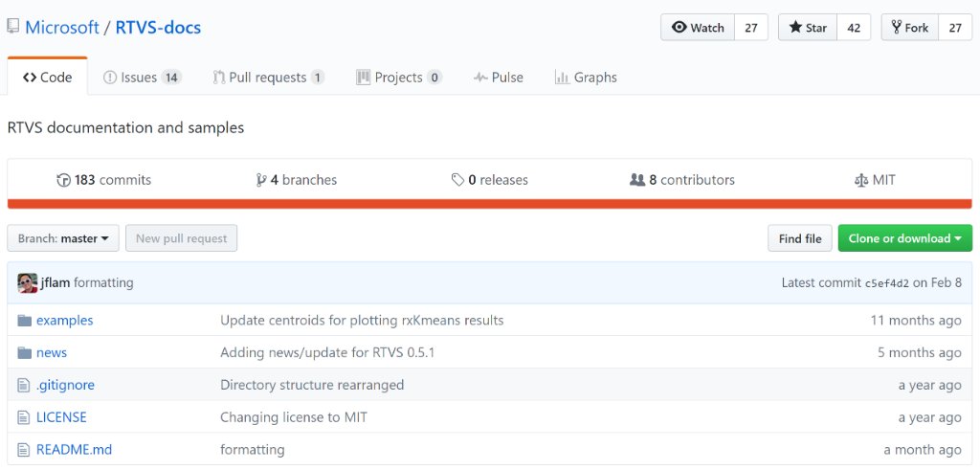View the 8 contributors link

point(682,180)
